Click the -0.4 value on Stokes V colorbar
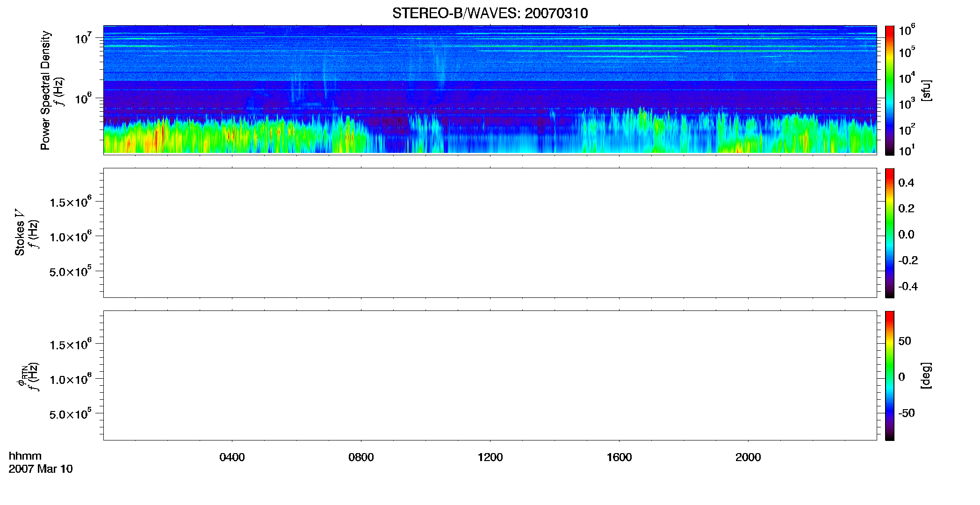Image resolution: width=980 pixels, height=505 pixels. [908, 287]
